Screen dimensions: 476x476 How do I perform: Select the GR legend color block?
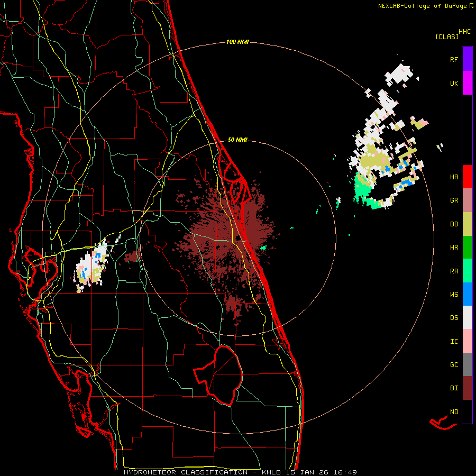pyautogui.click(x=467, y=200)
